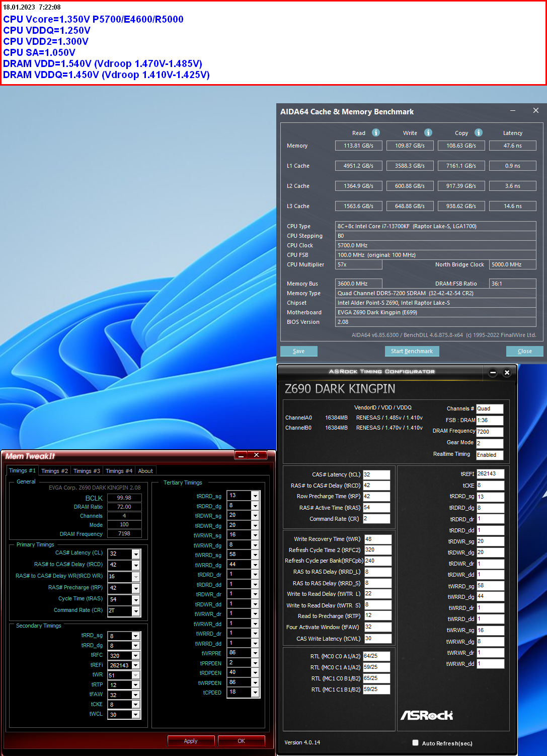This screenshot has width=547, height=756.
Task: Click the FSB : DRAM field showing 1:36
Action: coord(490,420)
